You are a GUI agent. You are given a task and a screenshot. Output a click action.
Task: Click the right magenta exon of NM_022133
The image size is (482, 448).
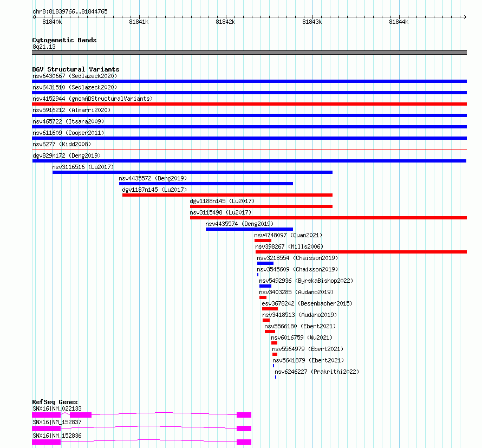pyautogui.click(x=244, y=415)
